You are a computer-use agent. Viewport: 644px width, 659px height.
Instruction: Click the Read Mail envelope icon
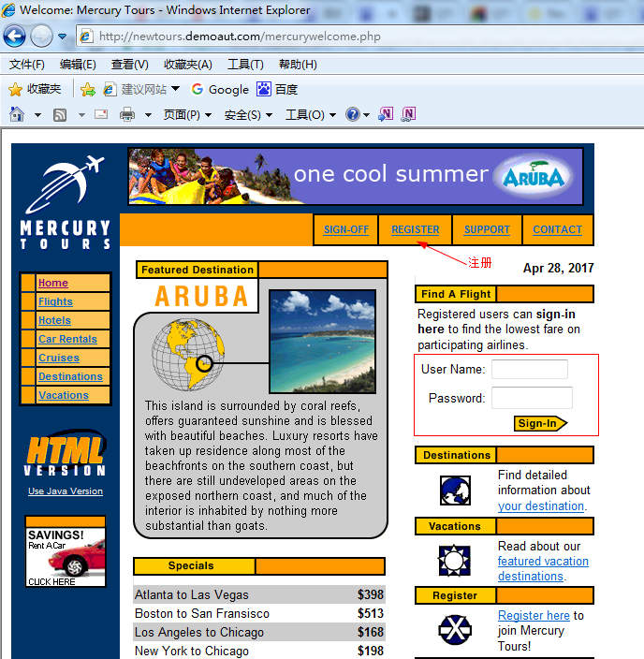click(x=100, y=114)
